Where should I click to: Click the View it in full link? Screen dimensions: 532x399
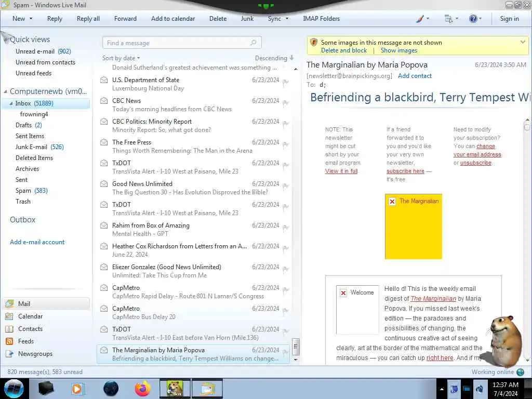point(341,171)
